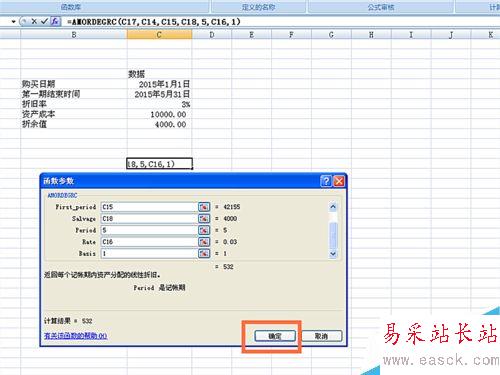Click the Basis input field containing 1
Image resolution: width=500 pixels, height=375 pixels.
click(149, 254)
